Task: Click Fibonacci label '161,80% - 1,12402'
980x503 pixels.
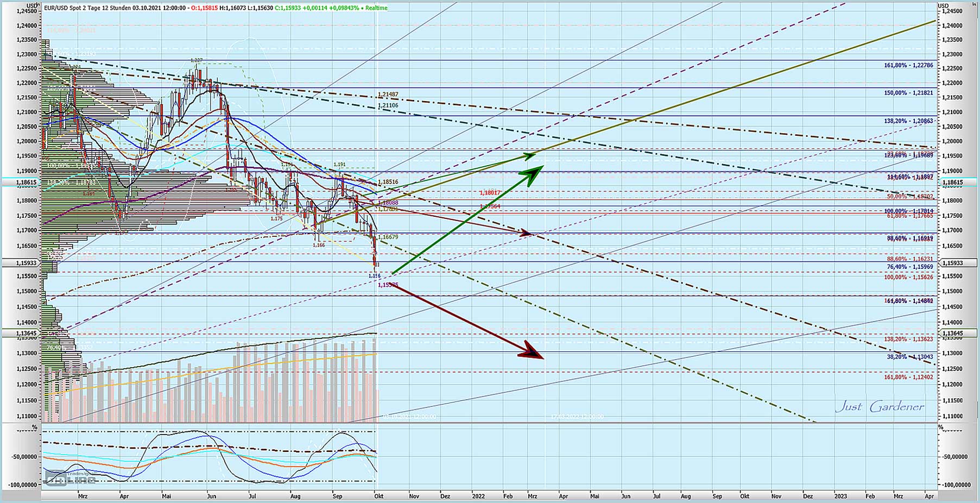Action: (908, 377)
